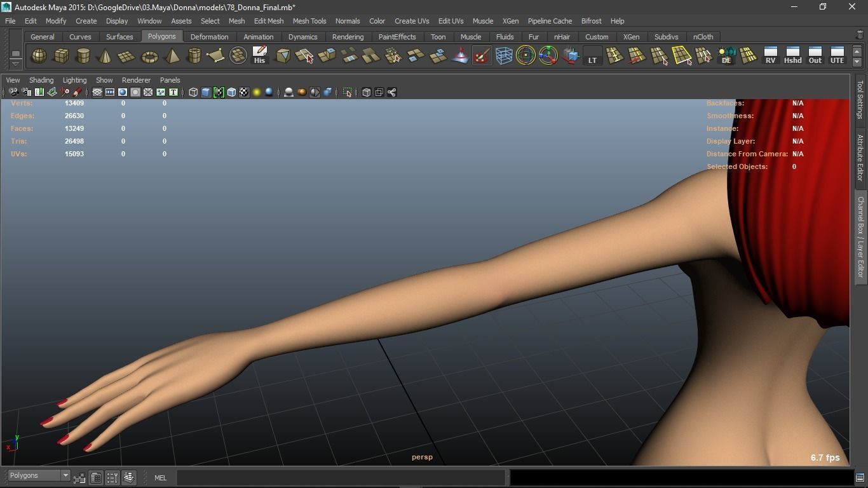Create a polygon pipe from the shelf
Image resolution: width=868 pixels, height=488 pixels.
(x=194, y=56)
